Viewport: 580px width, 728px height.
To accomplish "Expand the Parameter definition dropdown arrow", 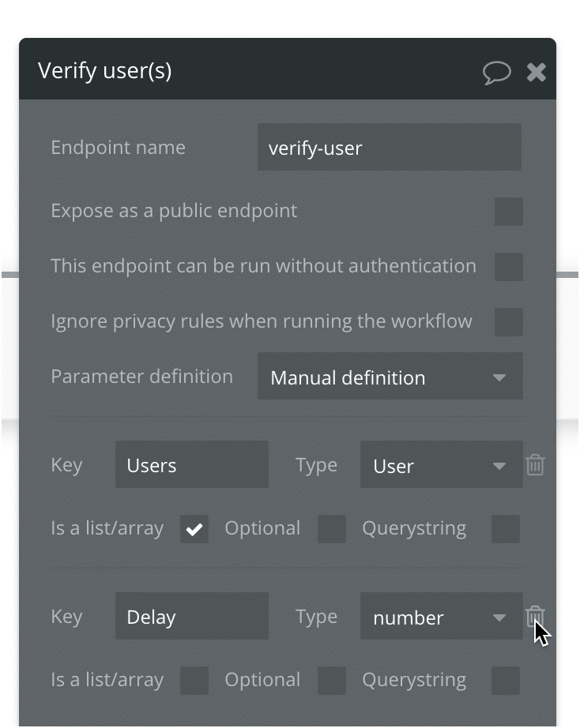I will pos(499,377).
